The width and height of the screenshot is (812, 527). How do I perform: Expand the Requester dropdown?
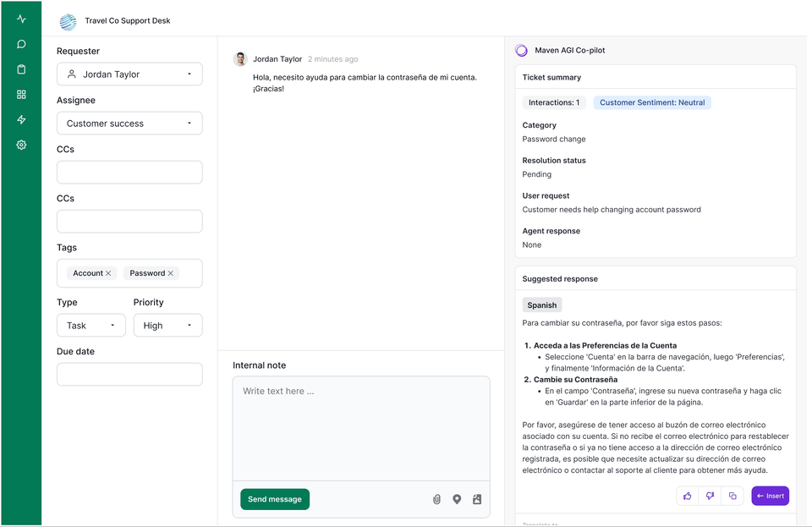coord(129,74)
